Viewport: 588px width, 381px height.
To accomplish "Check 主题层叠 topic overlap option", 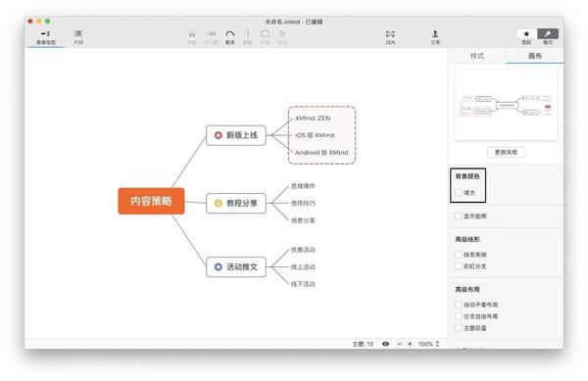I will pyautogui.click(x=459, y=328).
